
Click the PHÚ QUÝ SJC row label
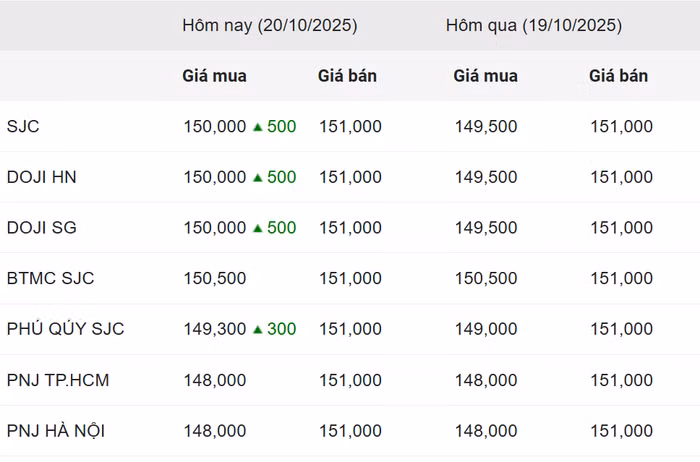click(x=66, y=329)
